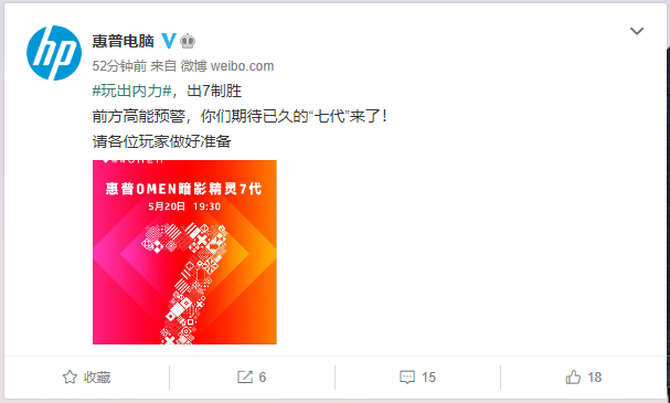The height and width of the screenshot is (403, 670).
Task: Click the comment bubble icon
Action: (407, 377)
